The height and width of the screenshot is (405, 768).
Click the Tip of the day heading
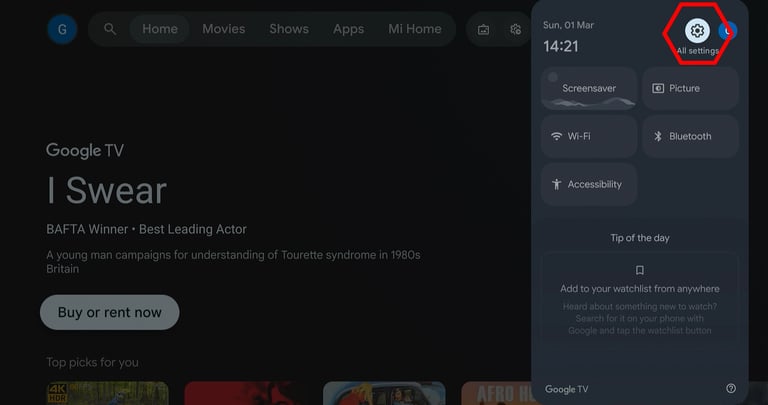coord(640,238)
